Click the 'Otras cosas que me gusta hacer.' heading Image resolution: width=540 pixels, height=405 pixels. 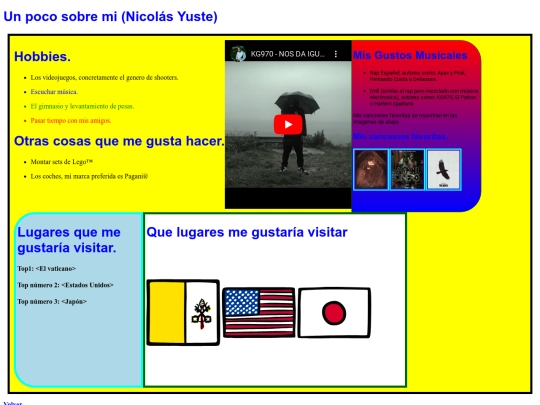[x=119, y=141]
